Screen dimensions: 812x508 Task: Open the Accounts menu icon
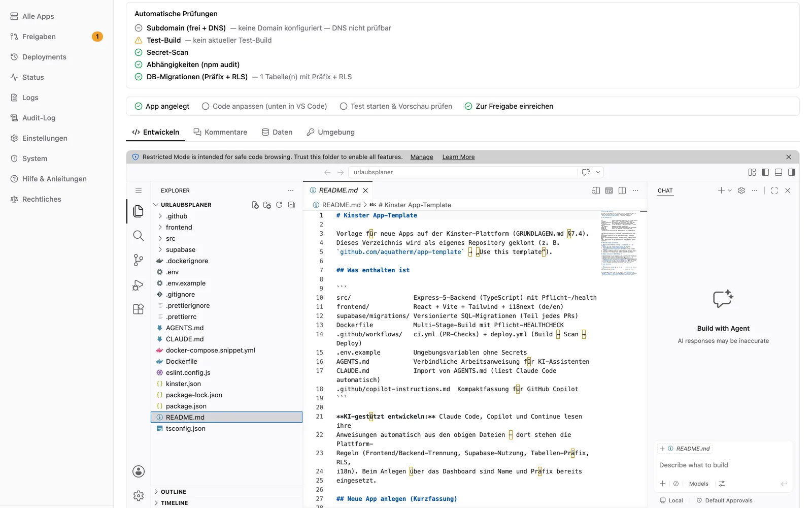click(138, 471)
